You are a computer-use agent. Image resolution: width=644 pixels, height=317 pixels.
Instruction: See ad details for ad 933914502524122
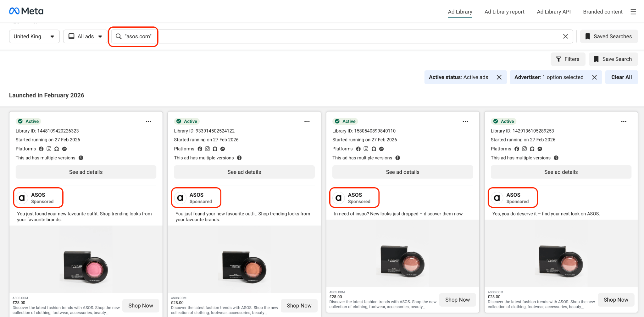pos(244,172)
